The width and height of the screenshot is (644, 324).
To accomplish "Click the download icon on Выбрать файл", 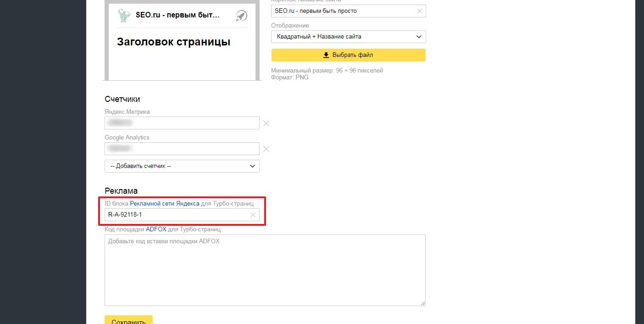I will tap(326, 55).
